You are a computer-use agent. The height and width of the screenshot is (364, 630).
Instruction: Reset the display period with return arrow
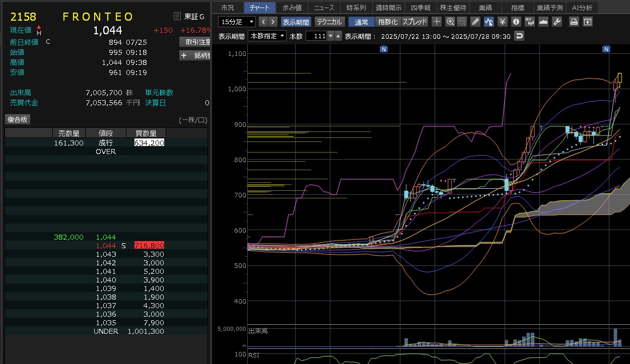[x=519, y=36]
